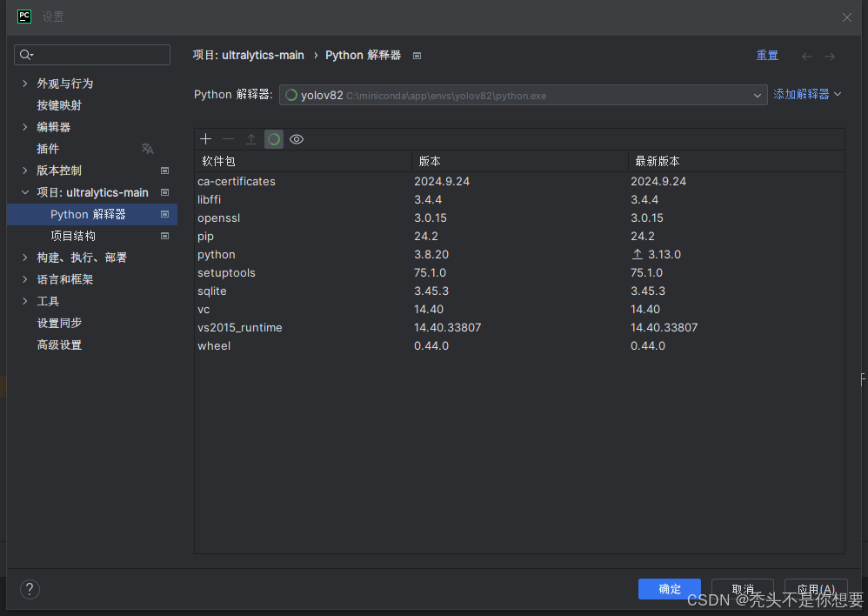Expand the 构建、执行、部署 section
The width and height of the screenshot is (868, 616).
pyautogui.click(x=24, y=258)
